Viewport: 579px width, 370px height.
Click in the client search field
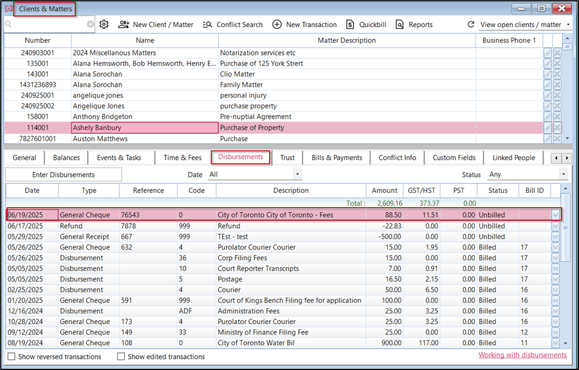49,24
